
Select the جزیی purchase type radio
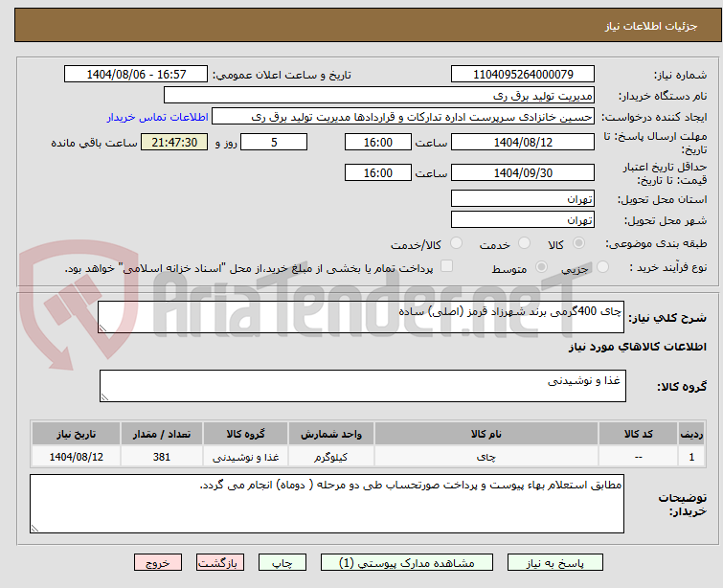click(602, 267)
